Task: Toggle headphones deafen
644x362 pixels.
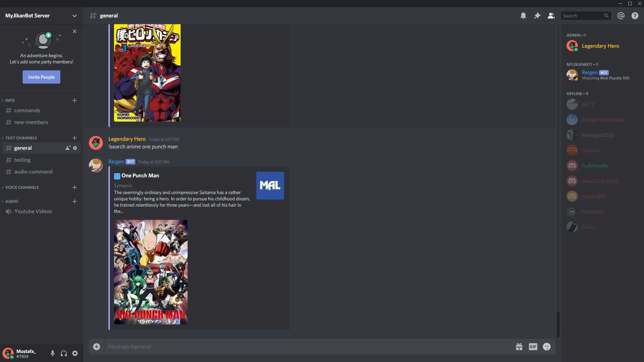Action: (x=63, y=353)
